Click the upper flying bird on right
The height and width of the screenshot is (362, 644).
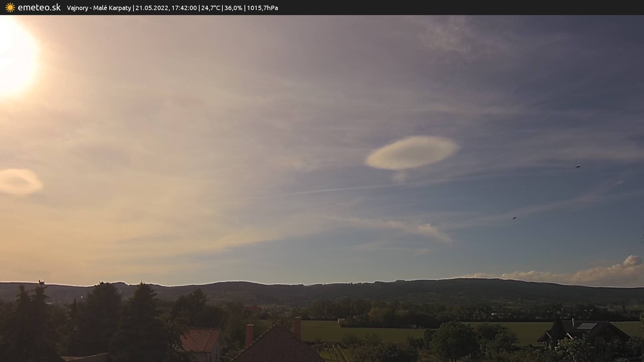click(578, 167)
